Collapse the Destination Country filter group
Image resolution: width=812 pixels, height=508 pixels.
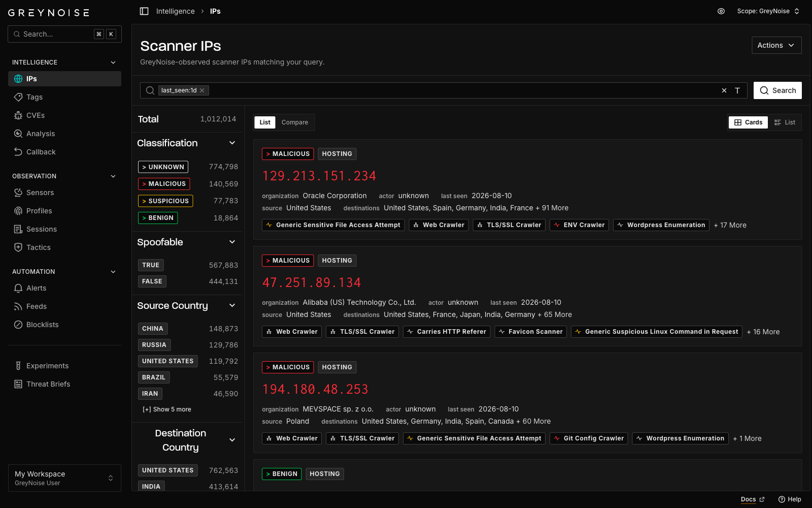coord(232,440)
